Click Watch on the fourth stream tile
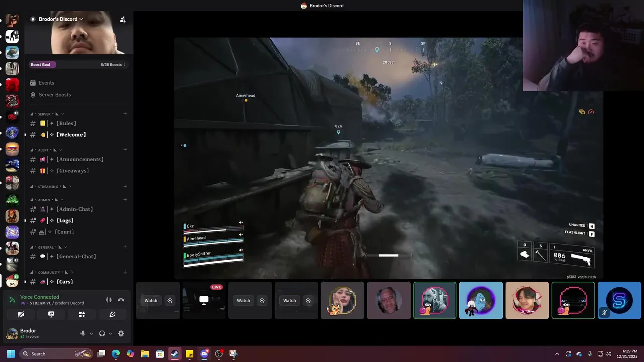 click(x=290, y=301)
